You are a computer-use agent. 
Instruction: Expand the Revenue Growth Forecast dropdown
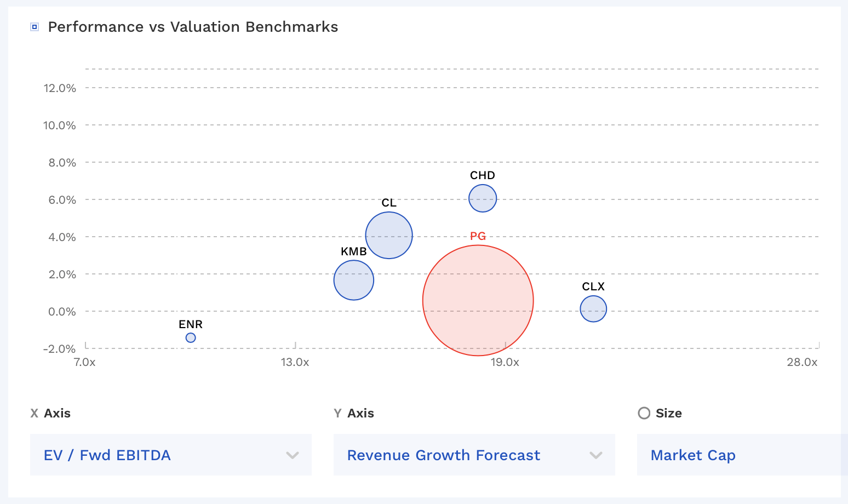[x=474, y=455]
